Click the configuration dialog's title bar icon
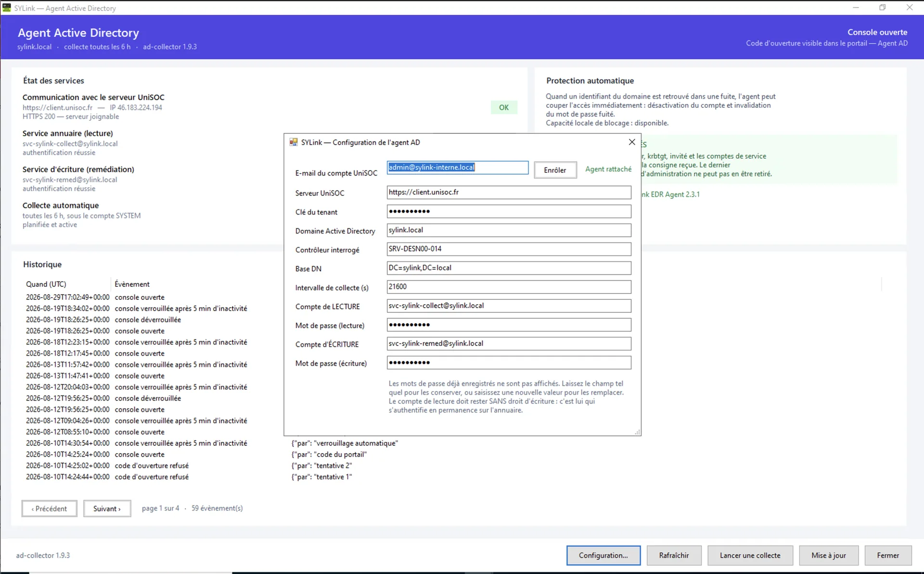Viewport: 924px width, 574px height. [x=293, y=142]
